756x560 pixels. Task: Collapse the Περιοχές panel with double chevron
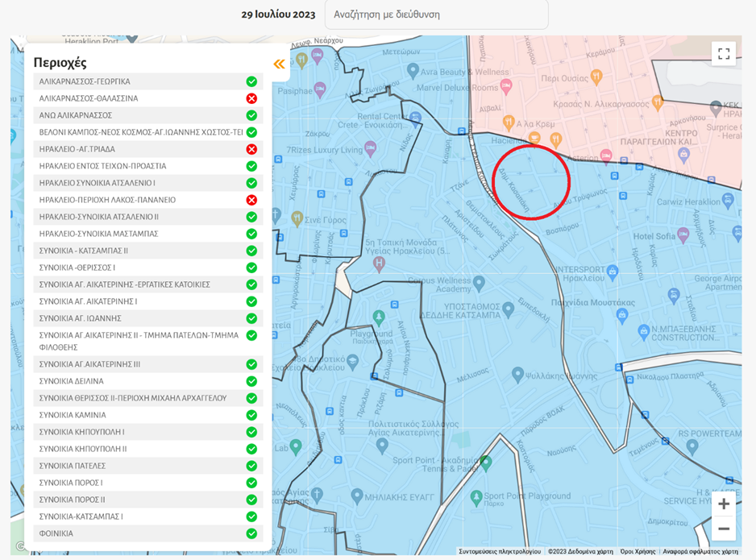pos(279,64)
